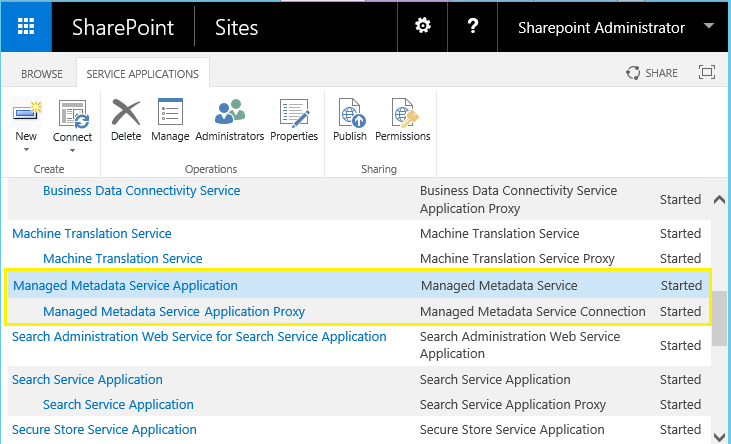Open Managed Metadata Service Application link
731x444 pixels.
tap(125, 286)
